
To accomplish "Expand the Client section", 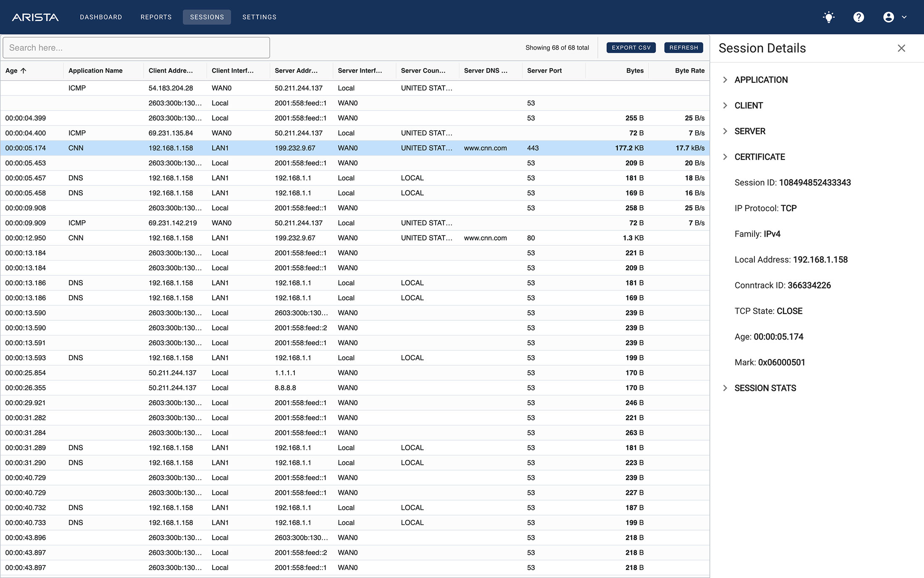I will tap(748, 106).
